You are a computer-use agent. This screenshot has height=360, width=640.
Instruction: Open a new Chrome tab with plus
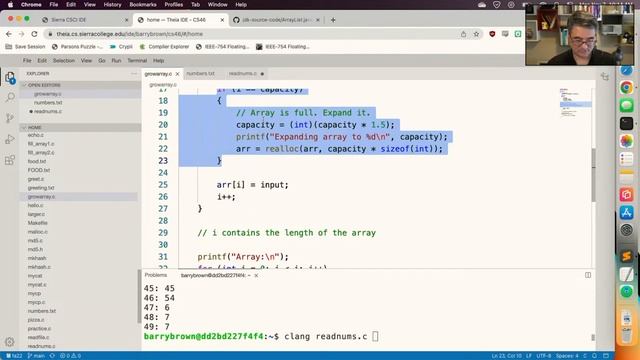coord(333,20)
